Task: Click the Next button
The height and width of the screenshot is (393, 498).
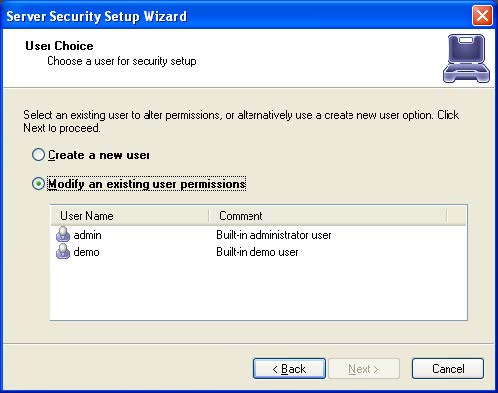Action: click(364, 369)
